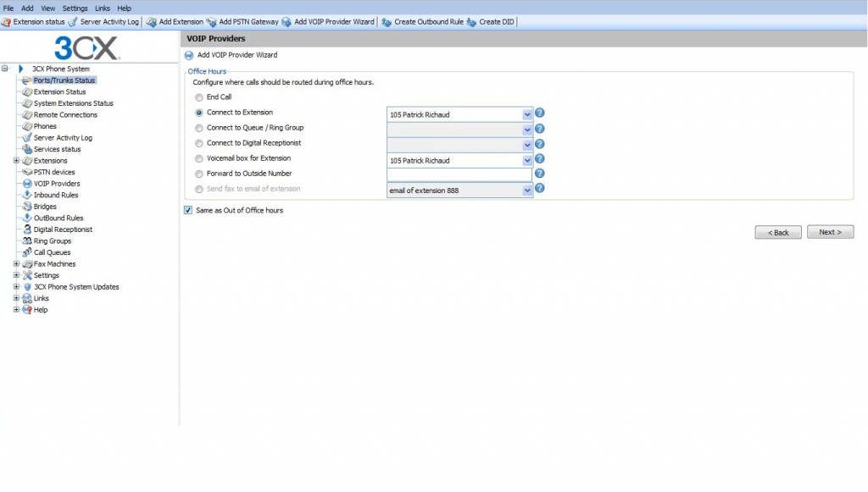Viewport: 868px width, 492px height.
Task: Expand the Extensions tree node
Action: pyautogui.click(x=16, y=161)
